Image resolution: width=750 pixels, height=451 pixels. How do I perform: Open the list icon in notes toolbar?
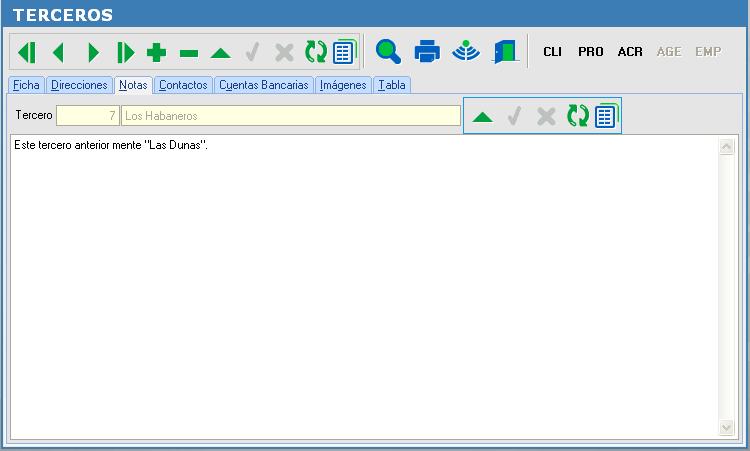pos(607,115)
